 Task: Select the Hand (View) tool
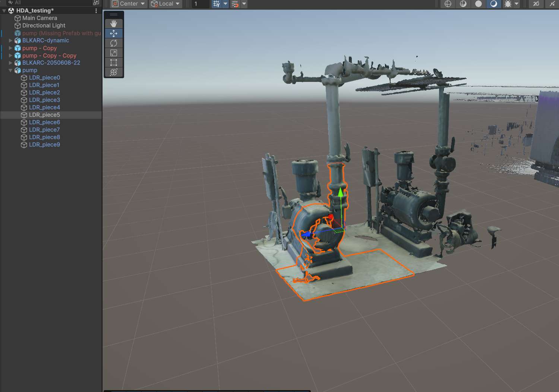point(114,23)
